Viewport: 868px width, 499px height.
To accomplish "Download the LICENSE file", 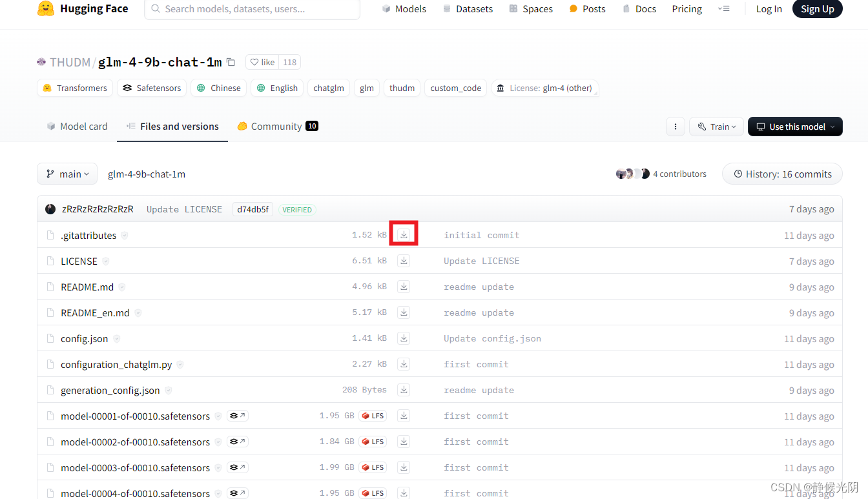I will [x=404, y=261].
